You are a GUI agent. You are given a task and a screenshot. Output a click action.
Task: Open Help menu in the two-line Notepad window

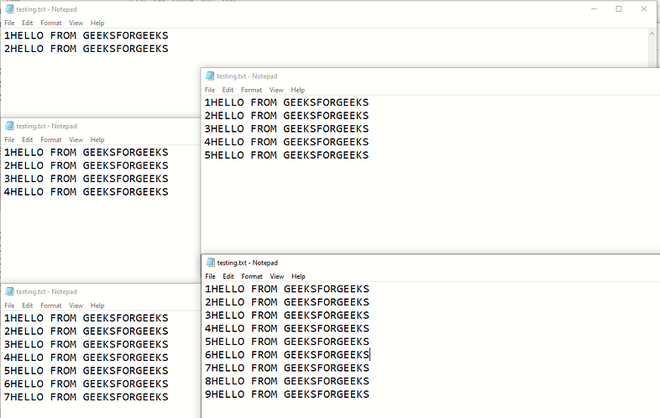(x=97, y=23)
